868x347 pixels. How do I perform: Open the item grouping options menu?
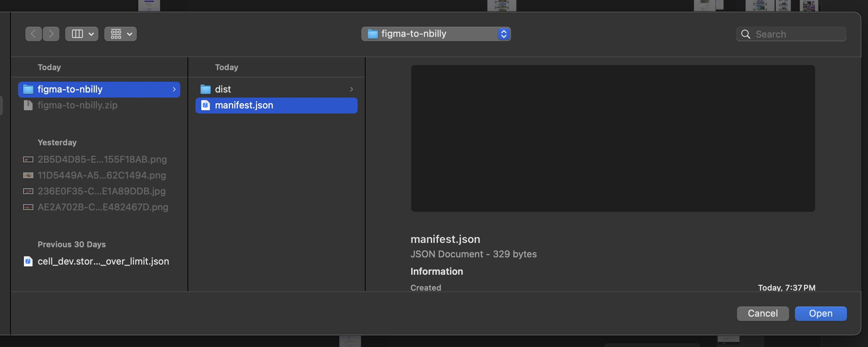click(x=120, y=34)
